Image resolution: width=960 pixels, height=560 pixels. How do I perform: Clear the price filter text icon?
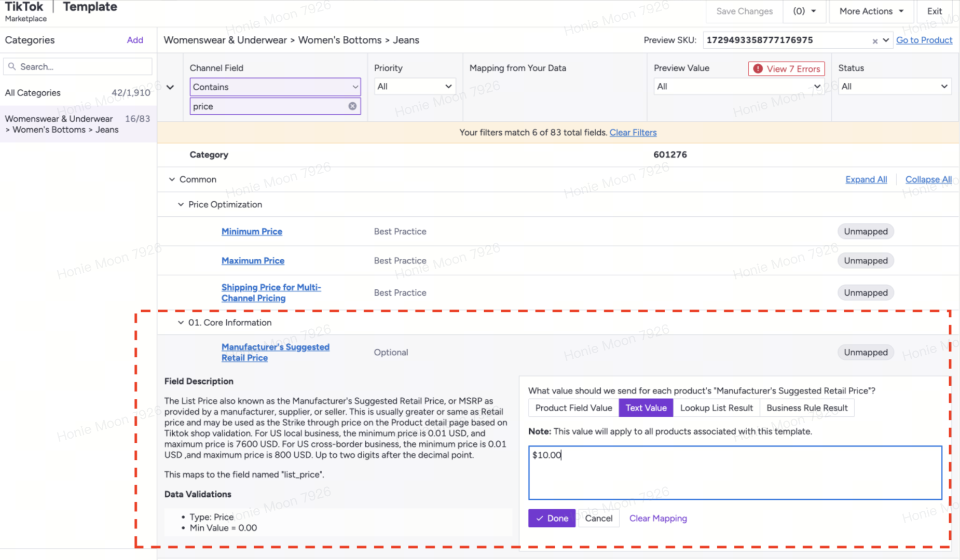point(352,106)
